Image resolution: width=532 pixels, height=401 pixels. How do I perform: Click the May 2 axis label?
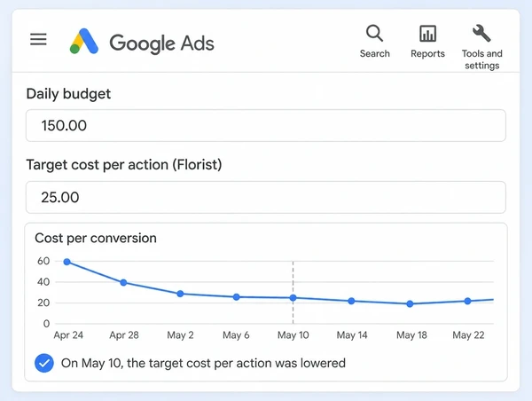180,335
